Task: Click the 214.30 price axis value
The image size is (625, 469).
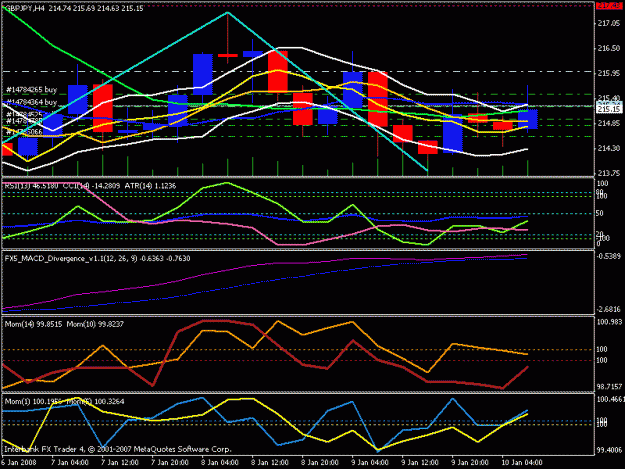Action: point(609,148)
